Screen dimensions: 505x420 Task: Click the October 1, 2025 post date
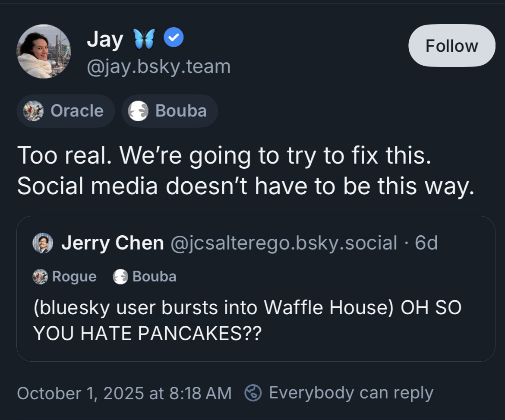pyautogui.click(x=124, y=393)
